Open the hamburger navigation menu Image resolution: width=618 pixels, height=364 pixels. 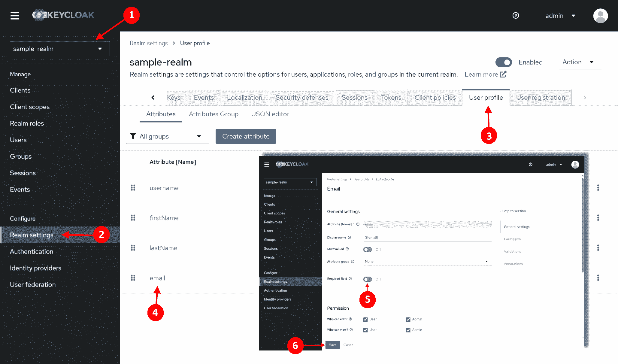15,16
